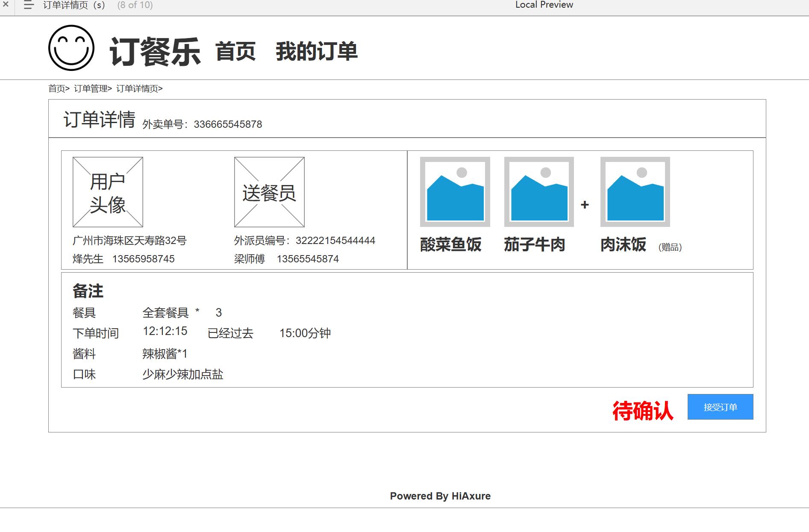
Task: Click courier phone 13565545874
Action: 308,259
